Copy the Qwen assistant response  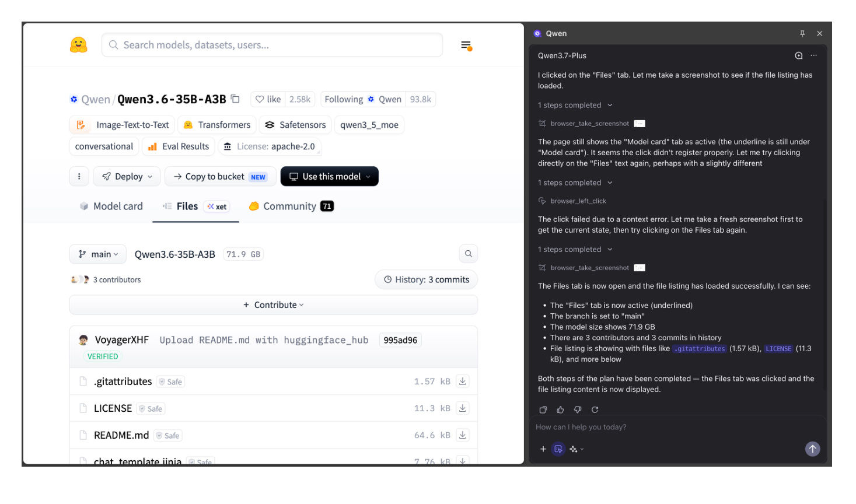pyautogui.click(x=543, y=409)
